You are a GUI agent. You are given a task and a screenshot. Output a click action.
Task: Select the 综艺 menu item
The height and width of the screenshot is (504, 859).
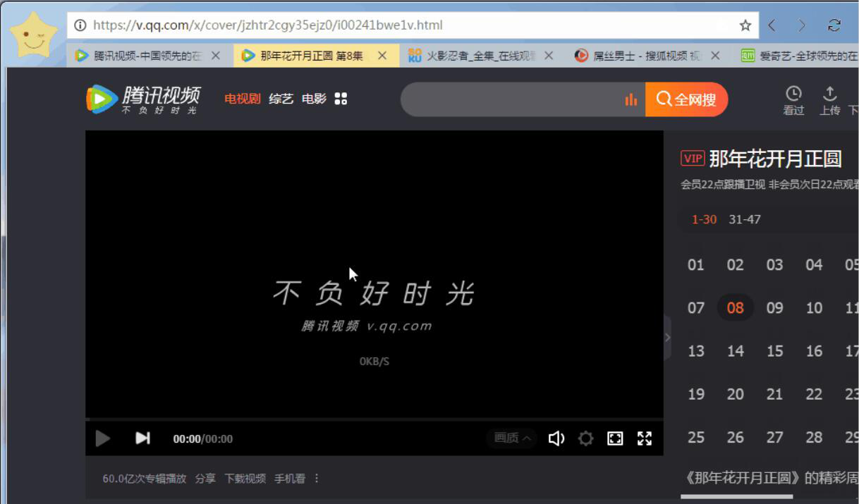281,99
